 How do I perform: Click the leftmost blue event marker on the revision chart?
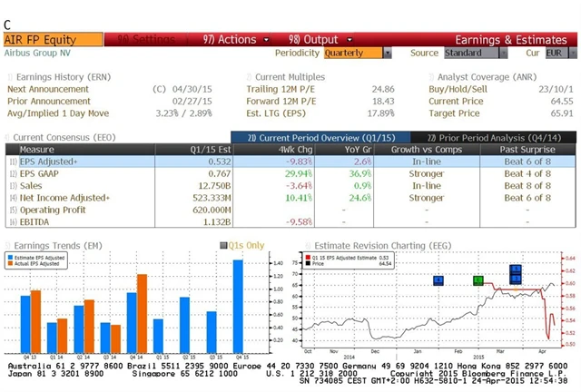[x=438, y=280]
